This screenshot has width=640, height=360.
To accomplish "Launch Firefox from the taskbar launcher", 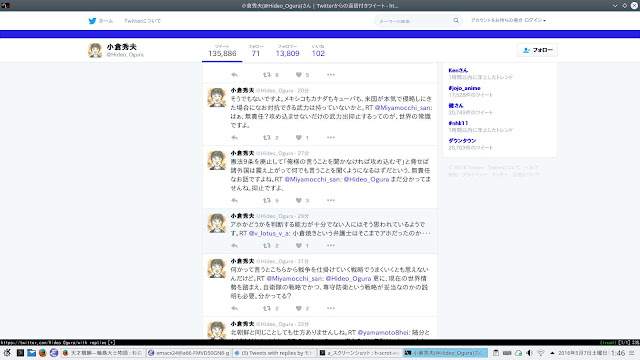I will coord(42,353).
